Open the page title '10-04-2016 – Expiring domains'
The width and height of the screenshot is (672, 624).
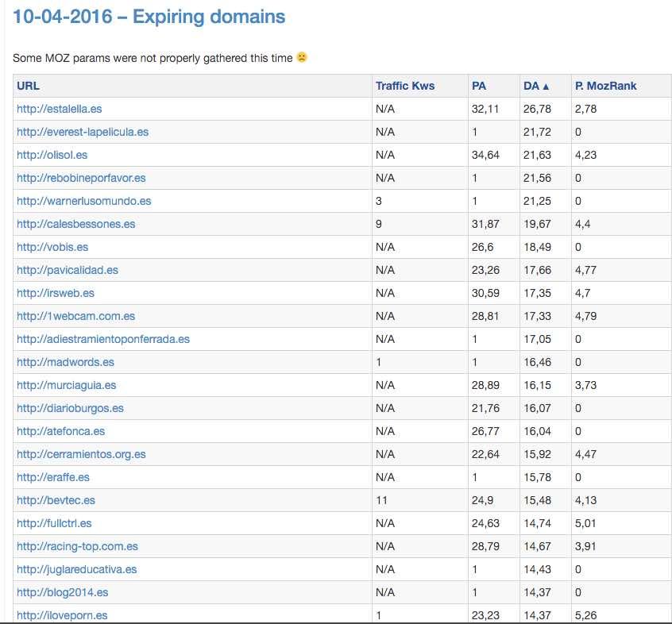[149, 17]
